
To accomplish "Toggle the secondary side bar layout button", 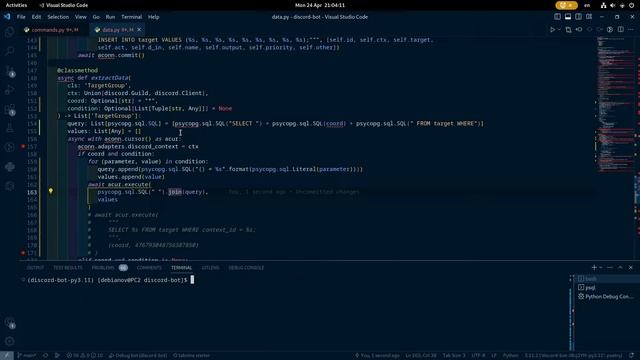I will [578, 17].
